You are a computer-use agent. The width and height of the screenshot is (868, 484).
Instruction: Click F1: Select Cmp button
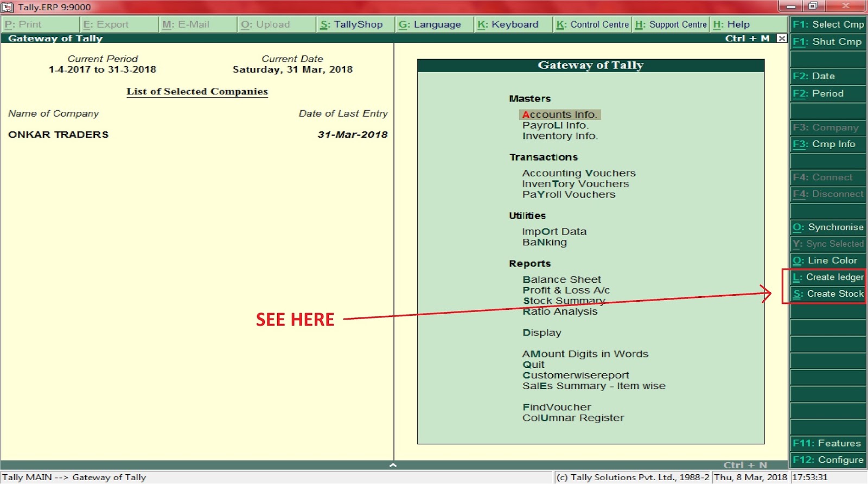tap(828, 24)
